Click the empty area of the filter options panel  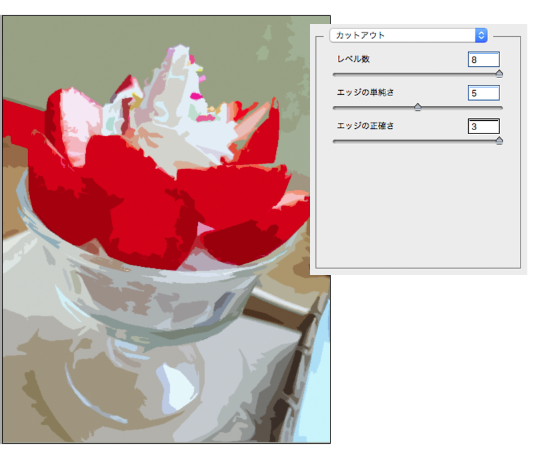[x=418, y=206]
